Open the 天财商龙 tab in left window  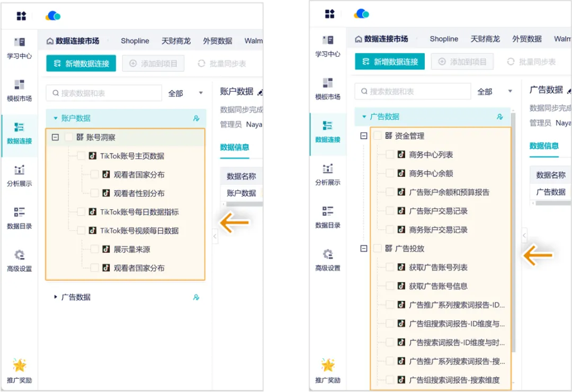point(176,41)
